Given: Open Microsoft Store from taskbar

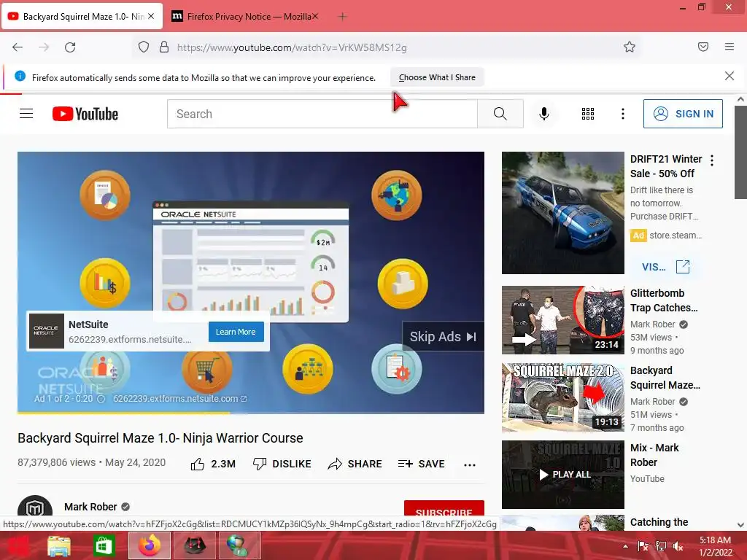Looking at the screenshot, I should click(x=104, y=545).
